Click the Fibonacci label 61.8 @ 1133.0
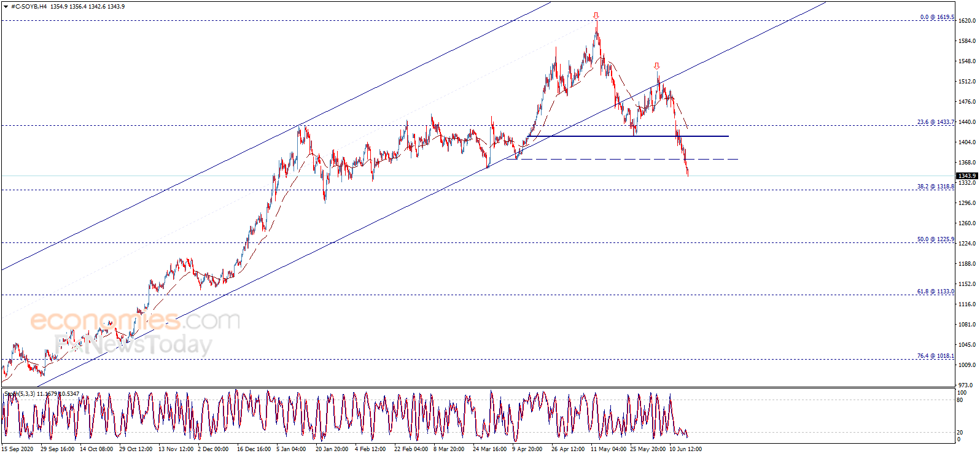Viewport: 980px width, 456px height. click(936, 292)
